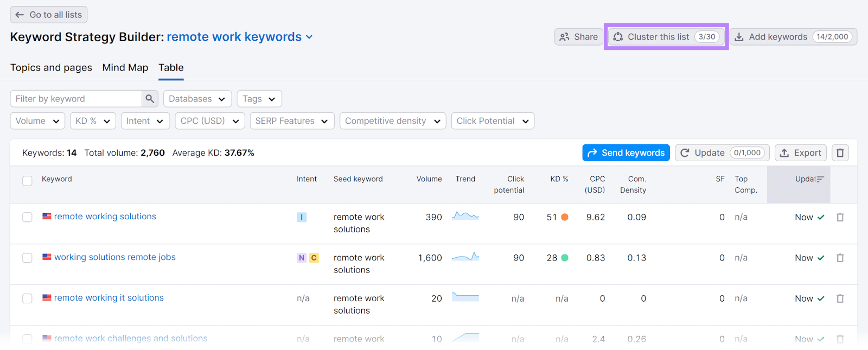The width and height of the screenshot is (868, 350).
Task: Click the sort icon in the Updated column header
Action: 820,179
